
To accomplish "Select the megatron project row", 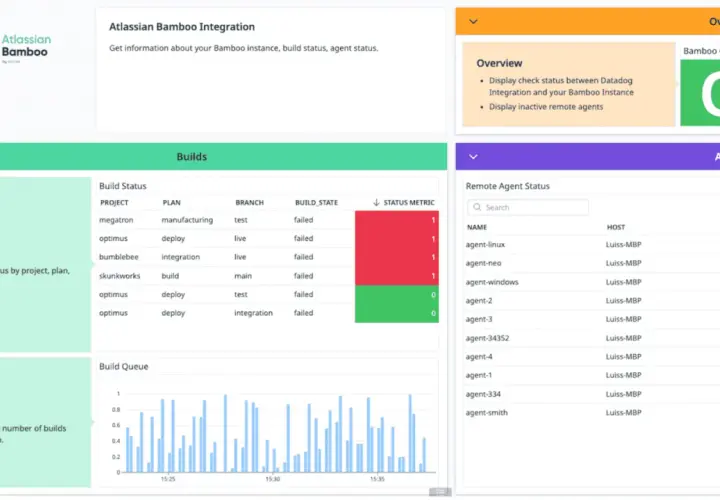I will coord(268,220).
